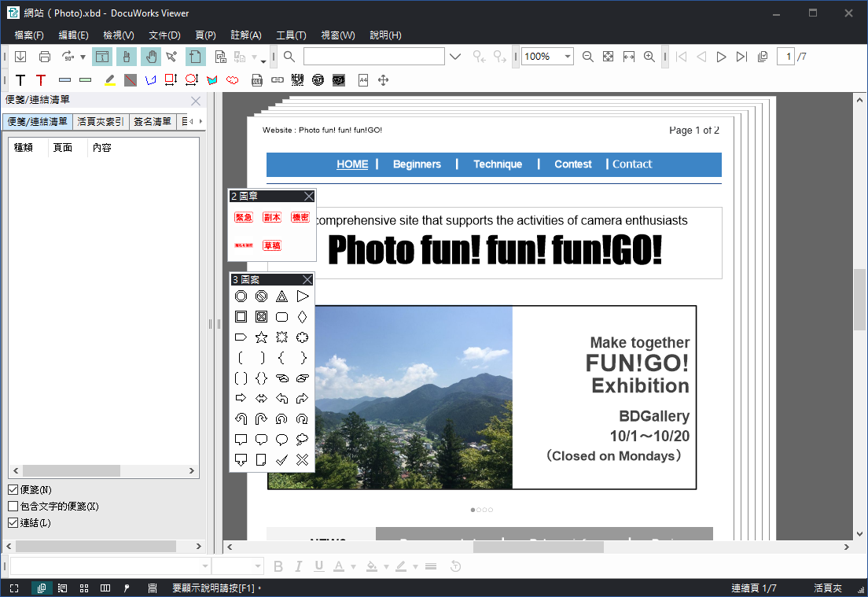Open the font size combo box
This screenshot has height=597, width=868.
237,566
